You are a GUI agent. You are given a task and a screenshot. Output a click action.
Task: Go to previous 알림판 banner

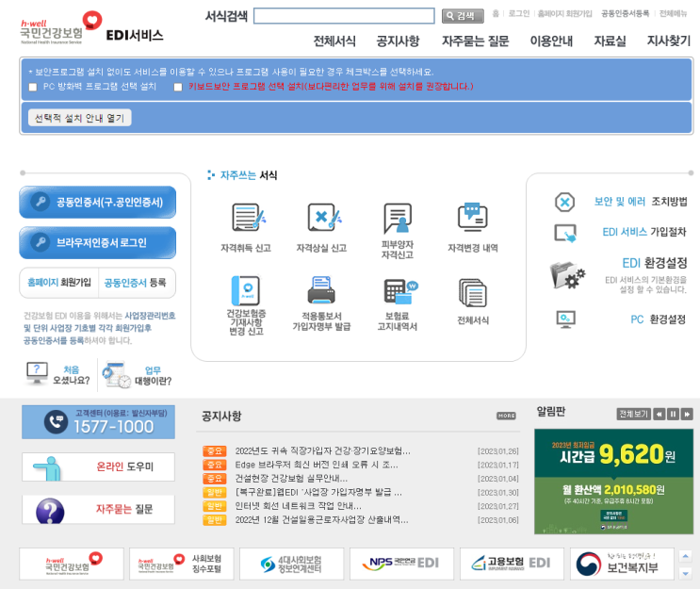point(659,414)
